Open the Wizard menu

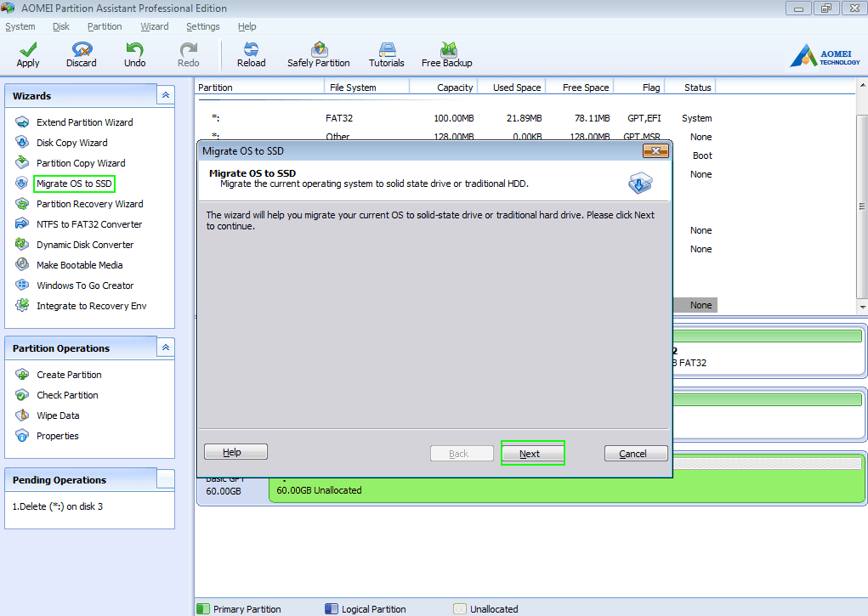click(155, 26)
